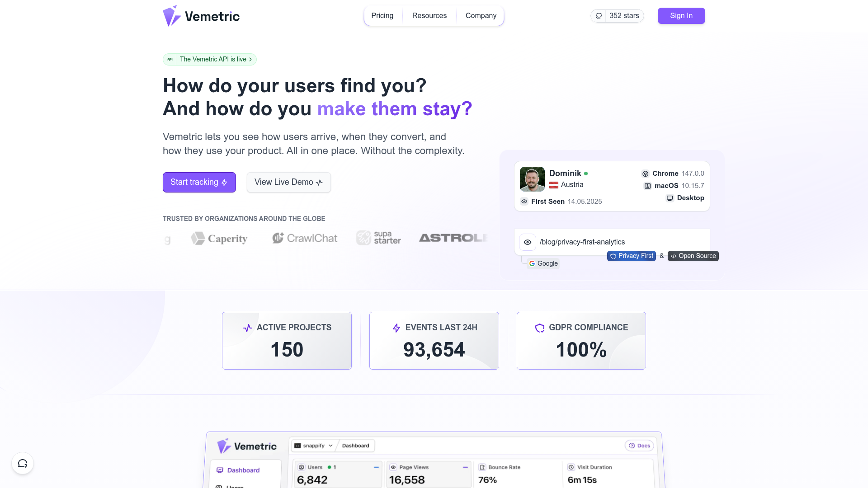Screen dimensions: 868x488
Task: Click the GitHub icon beside 352 stars
Action: [x=599, y=16]
